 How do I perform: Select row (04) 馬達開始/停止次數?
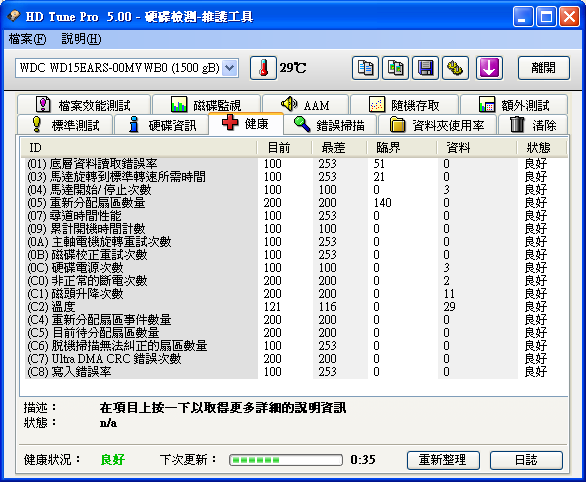pyautogui.click(x=296, y=190)
